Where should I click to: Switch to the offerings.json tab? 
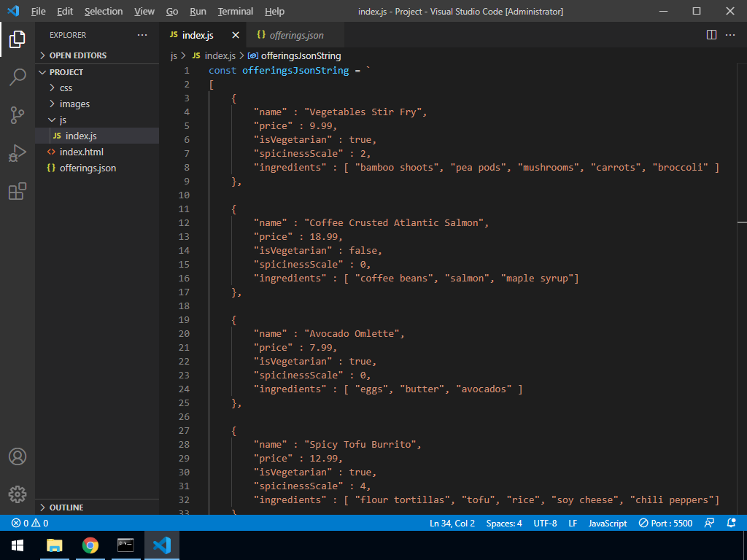click(x=296, y=35)
